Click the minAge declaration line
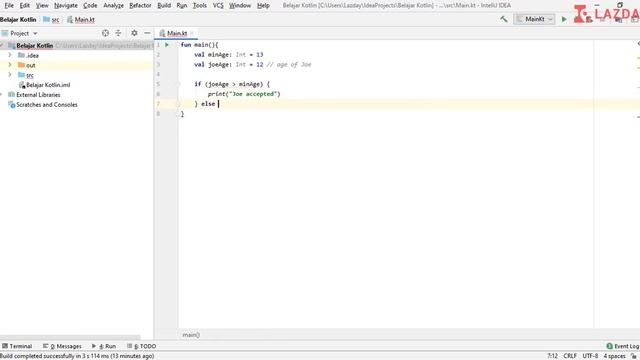The height and width of the screenshot is (360, 640). (229, 55)
